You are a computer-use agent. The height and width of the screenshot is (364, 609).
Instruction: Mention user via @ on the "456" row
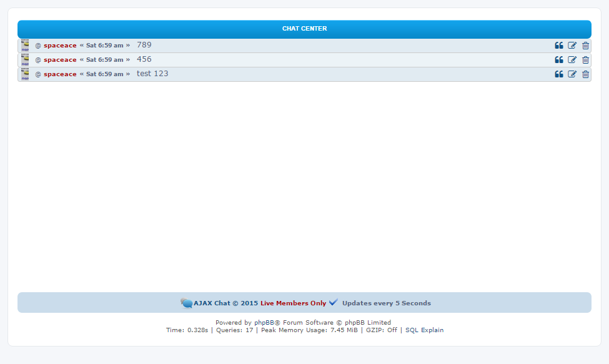(x=38, y=60)
